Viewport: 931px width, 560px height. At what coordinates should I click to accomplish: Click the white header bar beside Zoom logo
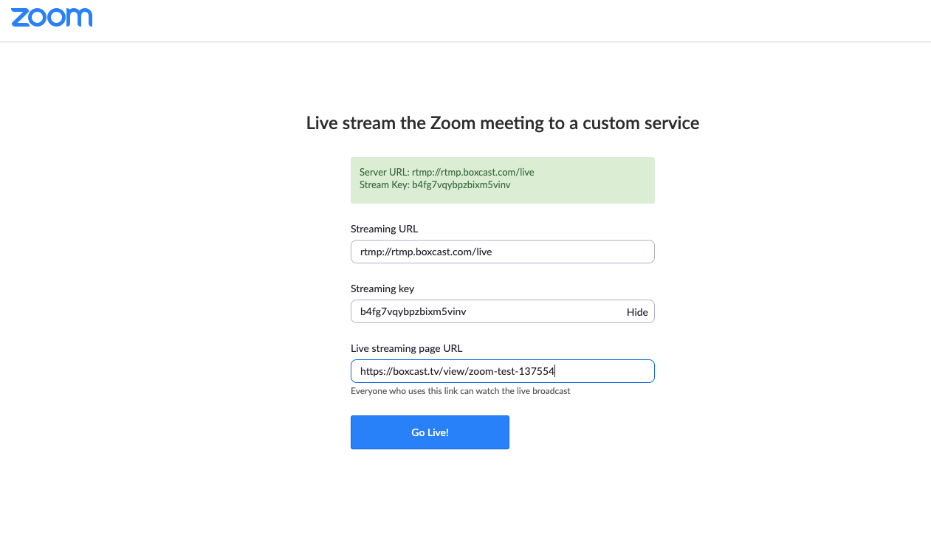(480, 20)
